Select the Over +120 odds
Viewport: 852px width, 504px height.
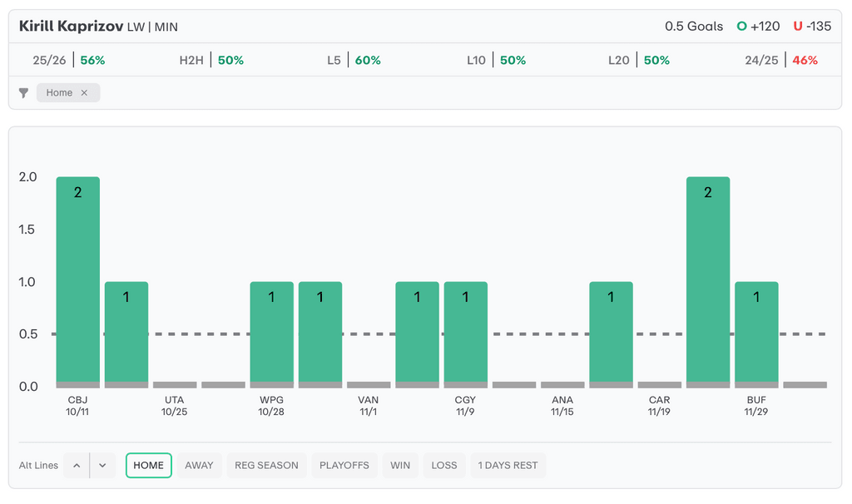pyautogui.click(x=758, y=27)
